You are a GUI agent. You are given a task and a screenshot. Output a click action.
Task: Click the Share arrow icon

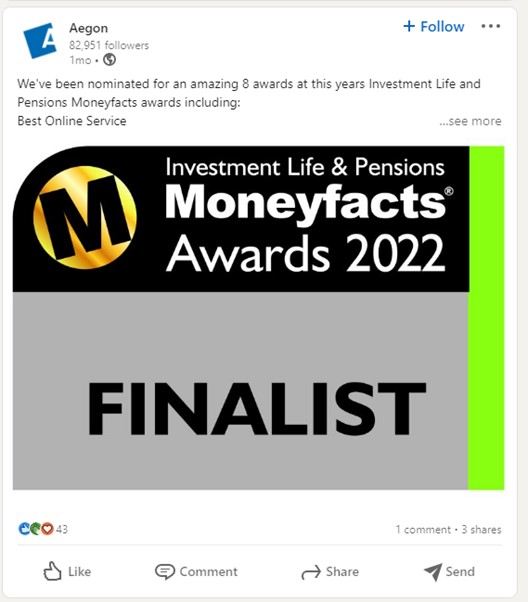click(x=311, y=572)
